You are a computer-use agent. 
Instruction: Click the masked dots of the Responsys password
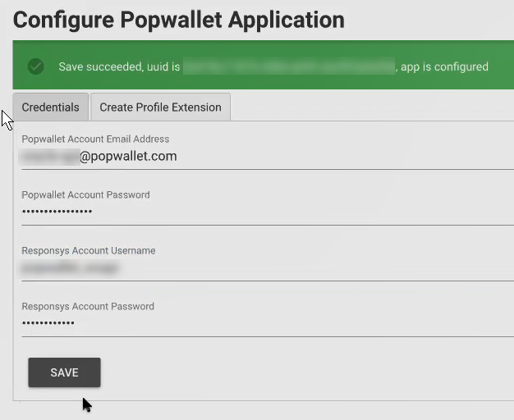tap(48, 323)
